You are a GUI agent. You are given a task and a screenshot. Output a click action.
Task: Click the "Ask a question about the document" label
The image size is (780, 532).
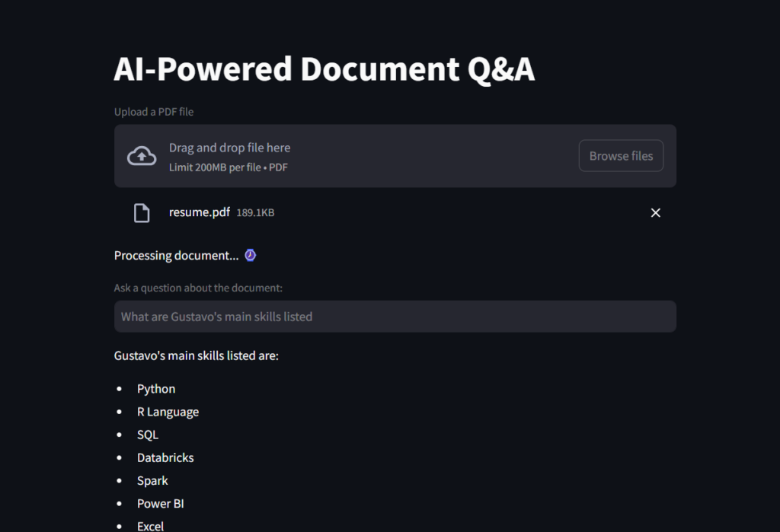(x=198, y=288)
